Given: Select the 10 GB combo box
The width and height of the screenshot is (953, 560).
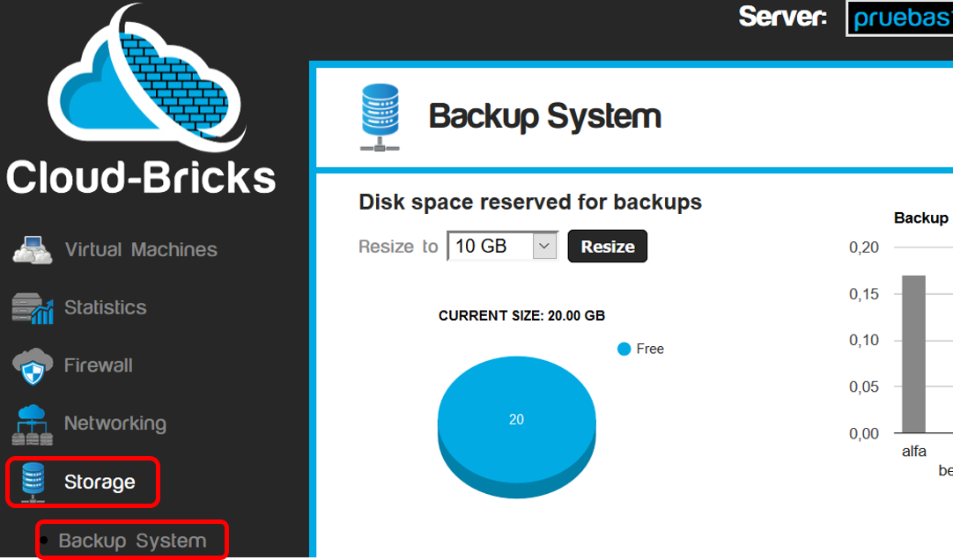Looking at the screenshot, I should (x=503, y=246).
